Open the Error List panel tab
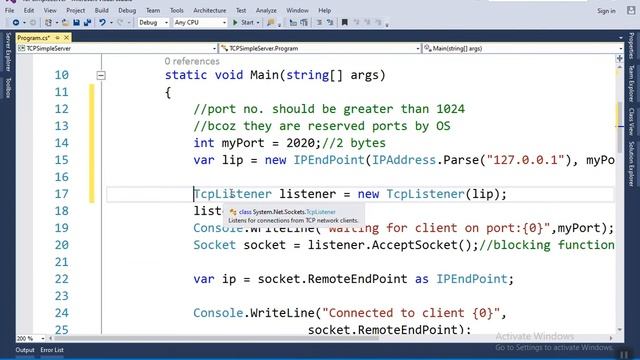Screen dimensions: 640x360 pos(52,350)
